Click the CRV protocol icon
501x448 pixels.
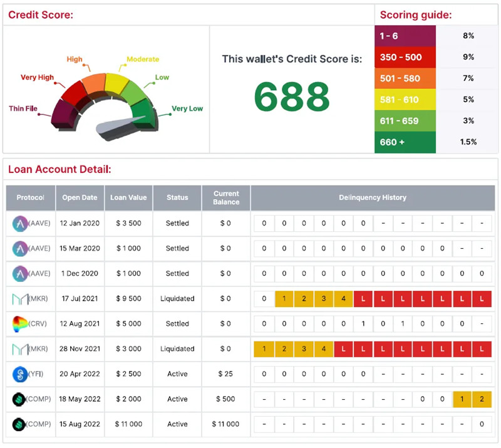(x=20, y=324)
